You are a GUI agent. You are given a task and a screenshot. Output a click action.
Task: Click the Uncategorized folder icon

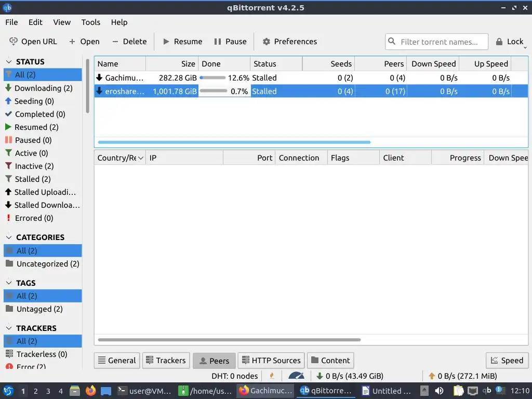pos(9,263)
